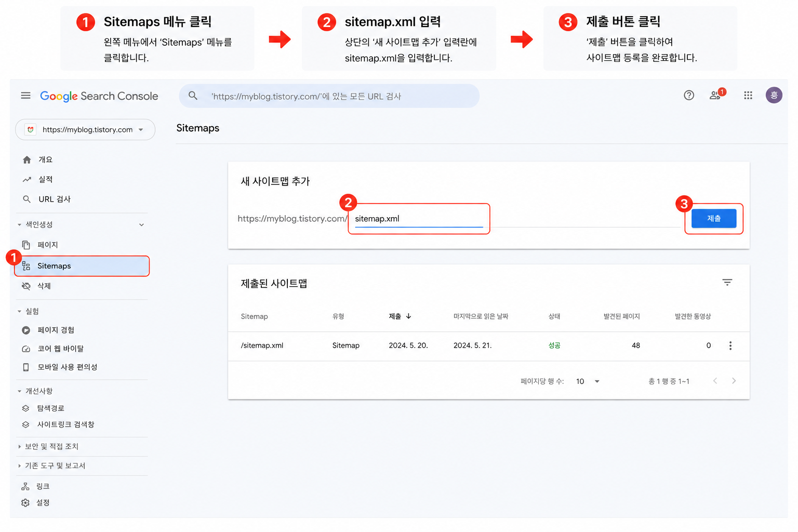Click the green 성공 status cell

pos(554,346)
